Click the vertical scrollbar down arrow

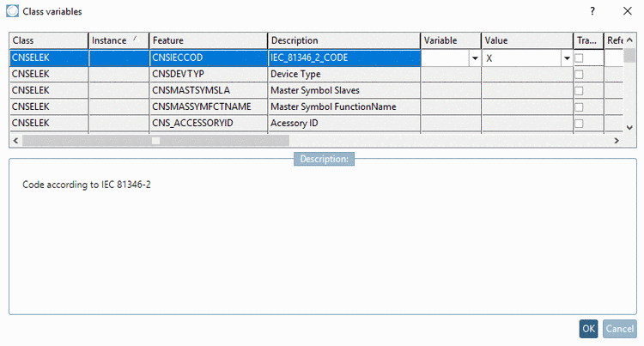click(x=629, y=128)
